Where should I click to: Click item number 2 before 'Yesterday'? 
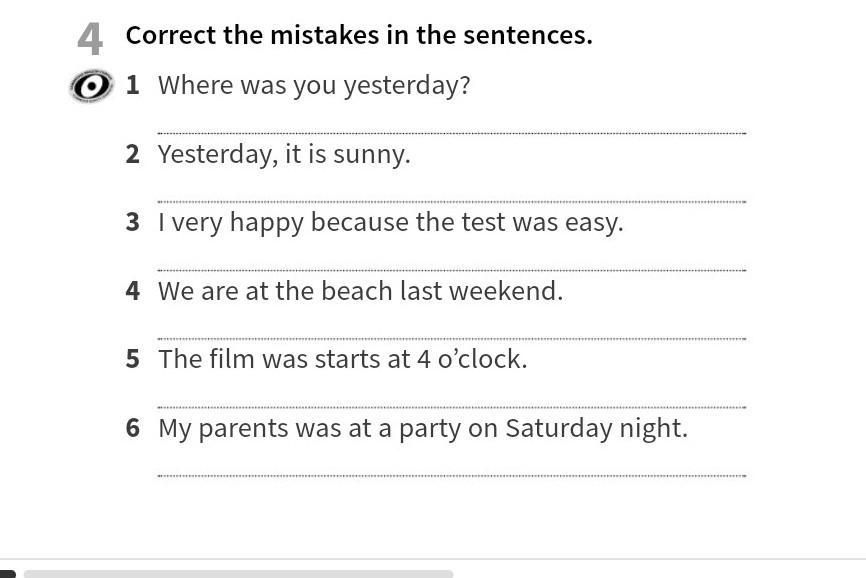click(133, 154)
